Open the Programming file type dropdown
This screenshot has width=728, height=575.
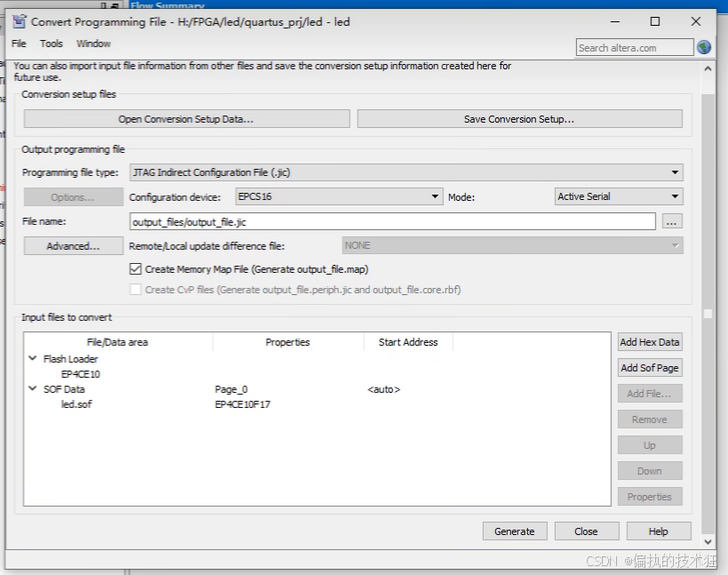click(x=406, y=172)
